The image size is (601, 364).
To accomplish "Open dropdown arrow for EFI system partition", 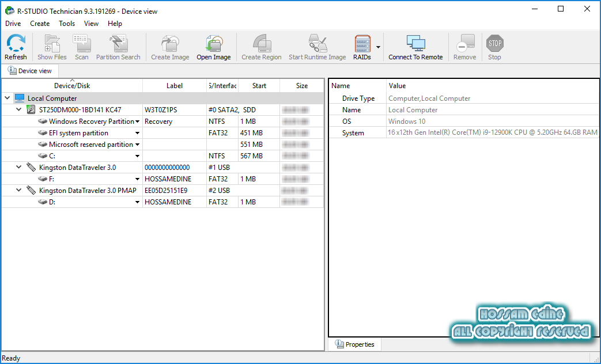I will (137, 134).
